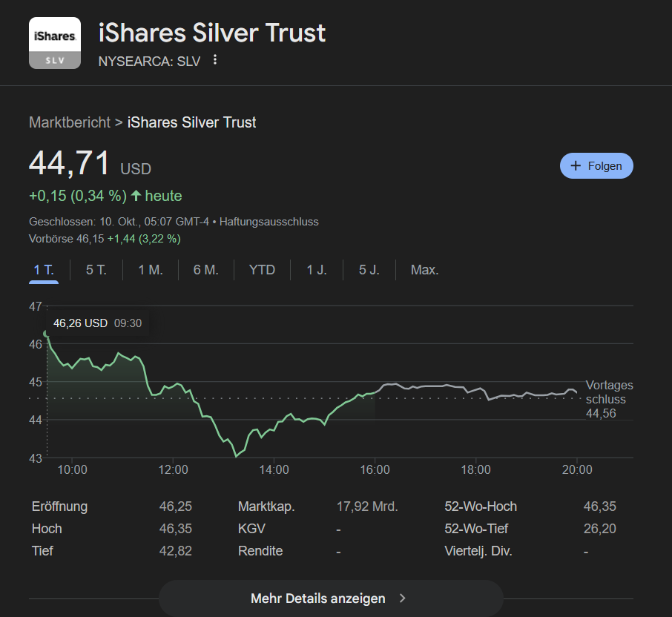Switch to the 5 T. chart range
The height and width of the screenshot is (617, 672).
pyautogui.click(x=96, y=270)
